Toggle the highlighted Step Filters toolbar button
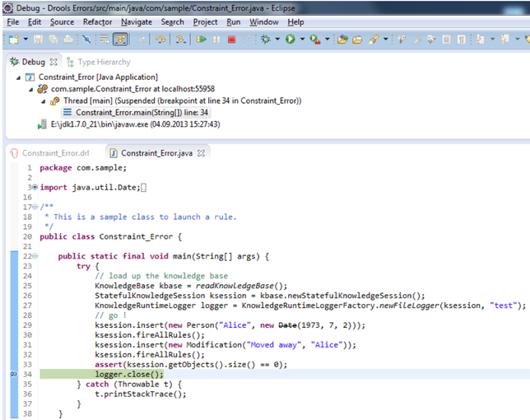The height and width of the screenshot is (420, 530). [x=120, y=39]
